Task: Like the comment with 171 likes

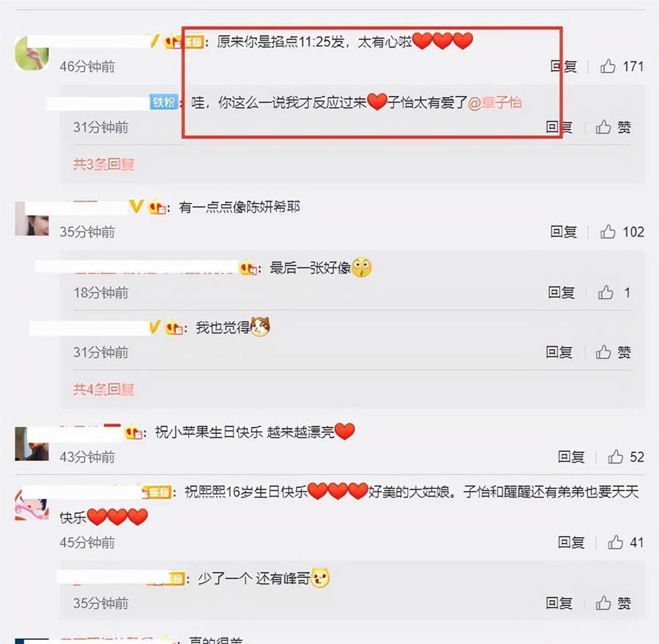Action: 608,66
